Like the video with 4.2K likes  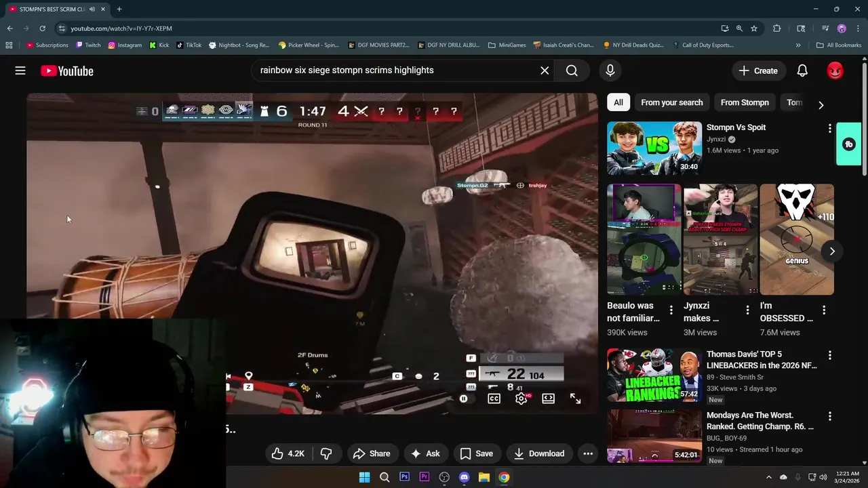(288, 453)
